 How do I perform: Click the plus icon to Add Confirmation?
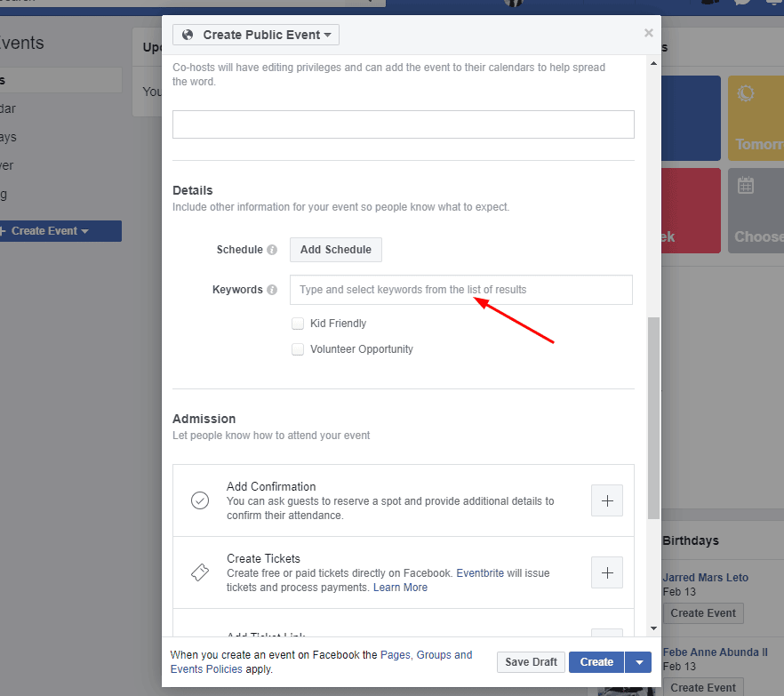(607, 500)
